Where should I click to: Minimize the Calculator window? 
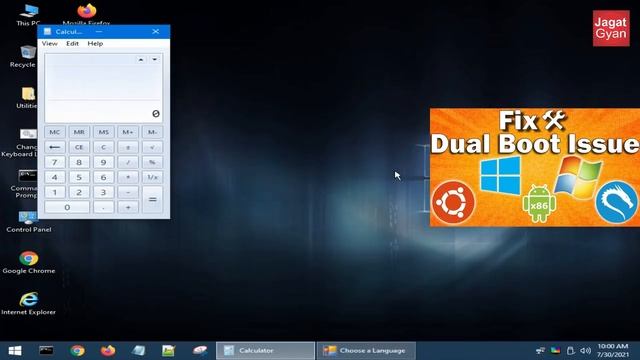click(x=99, y=31)
